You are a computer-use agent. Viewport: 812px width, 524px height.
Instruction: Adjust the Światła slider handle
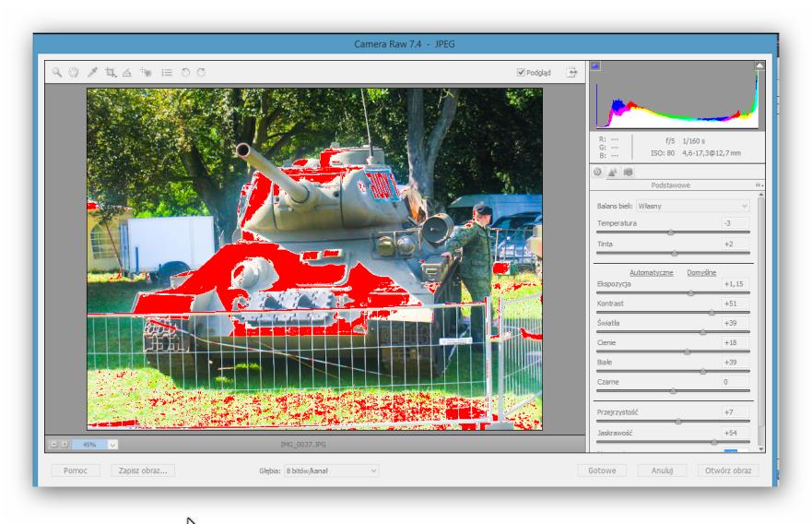(703, 332)
